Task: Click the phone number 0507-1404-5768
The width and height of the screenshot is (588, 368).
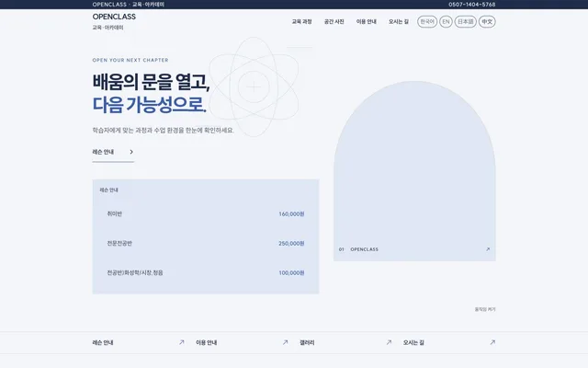Action: pyautogui.click(x=471, y=5)
